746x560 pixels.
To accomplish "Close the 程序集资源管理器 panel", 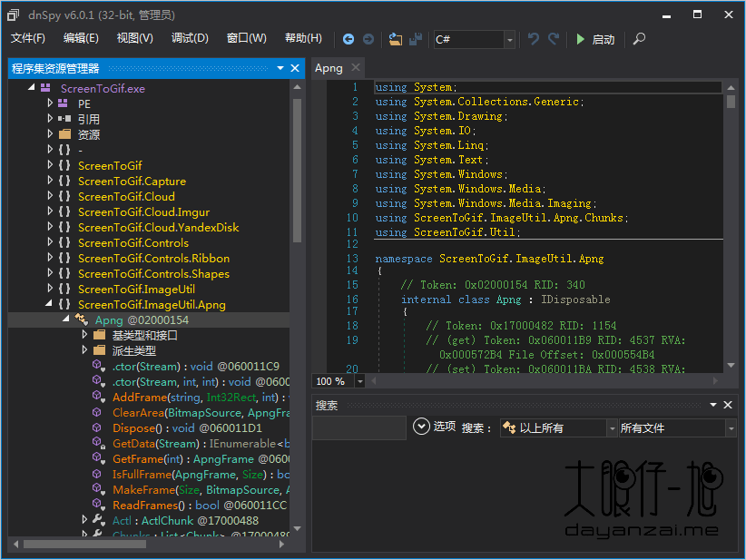I will pyautogui.click(x=295, y=68).
